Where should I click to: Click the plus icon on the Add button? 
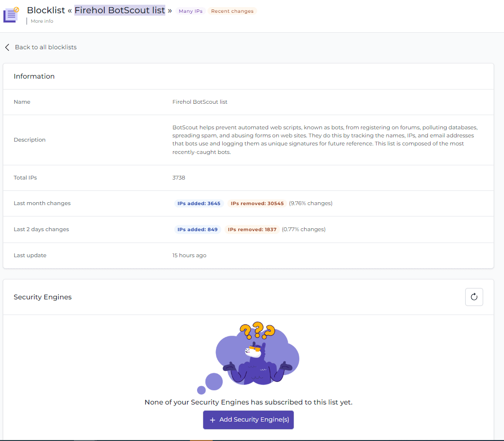(x=213, y=420)
